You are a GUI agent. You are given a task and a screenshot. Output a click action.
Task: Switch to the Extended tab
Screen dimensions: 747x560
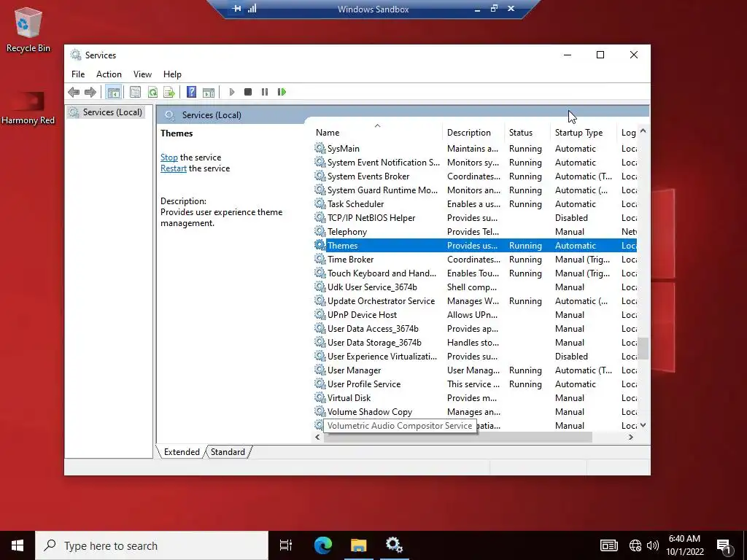[182, 452]
